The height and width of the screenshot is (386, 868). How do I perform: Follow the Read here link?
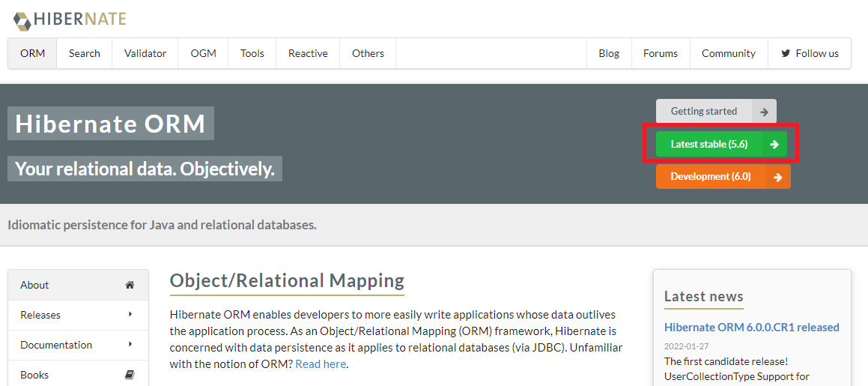321,364
